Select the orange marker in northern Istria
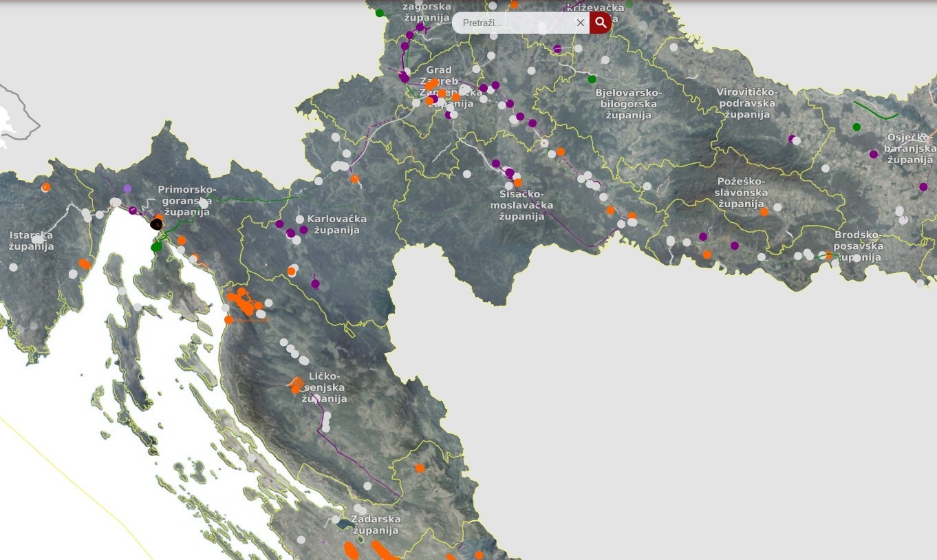The height and width of the screenshot is (560, 937). (46, 186)
